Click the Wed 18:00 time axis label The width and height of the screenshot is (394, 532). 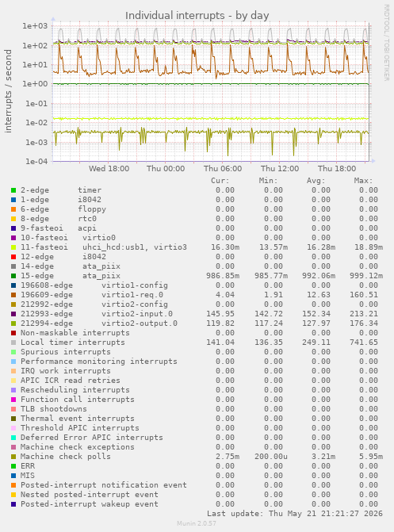tap(109, 169)
